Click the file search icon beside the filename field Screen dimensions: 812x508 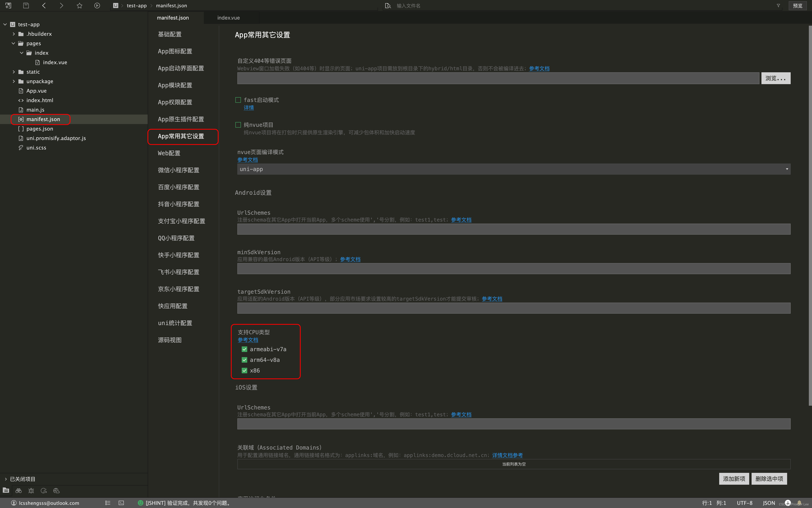[x=388, y=6]
